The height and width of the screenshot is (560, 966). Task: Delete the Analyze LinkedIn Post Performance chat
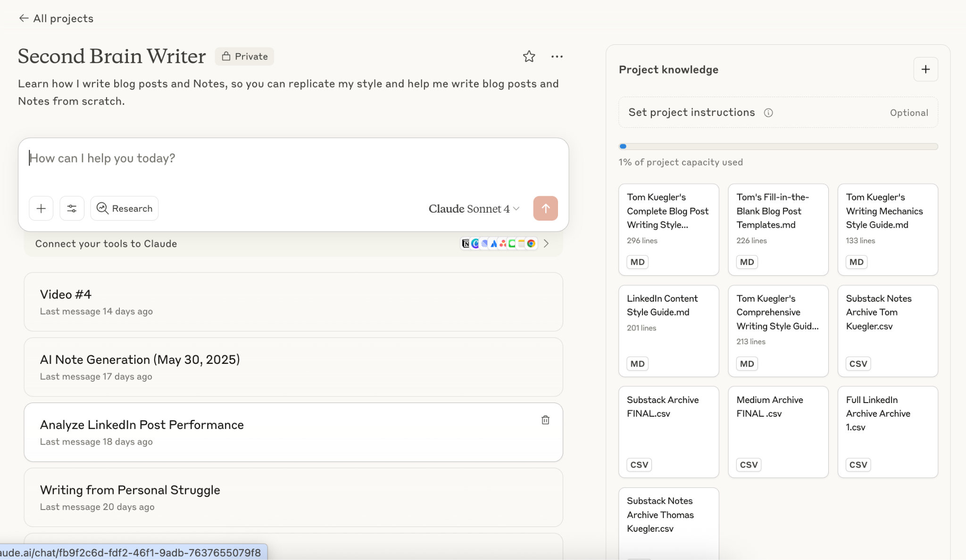click(545, 420)
